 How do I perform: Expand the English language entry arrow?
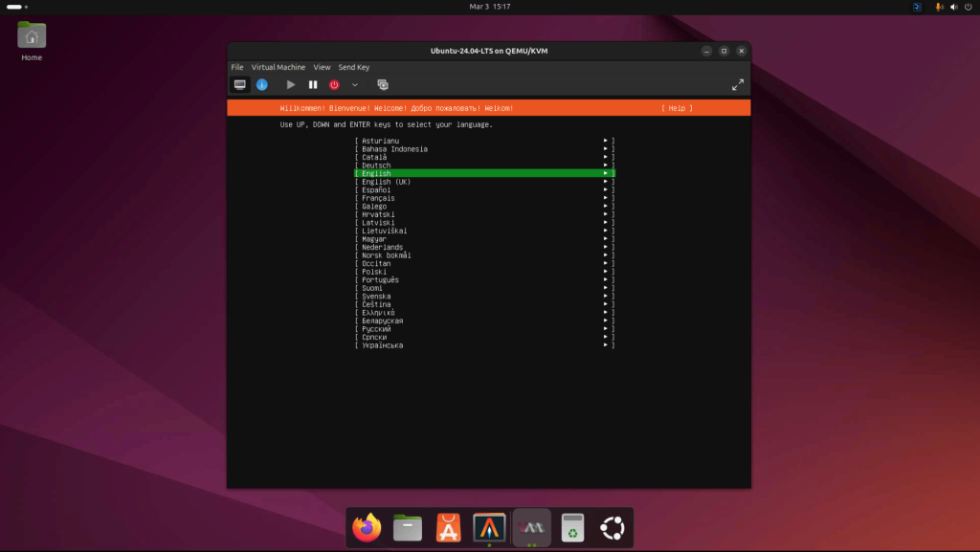coord(604,173)
